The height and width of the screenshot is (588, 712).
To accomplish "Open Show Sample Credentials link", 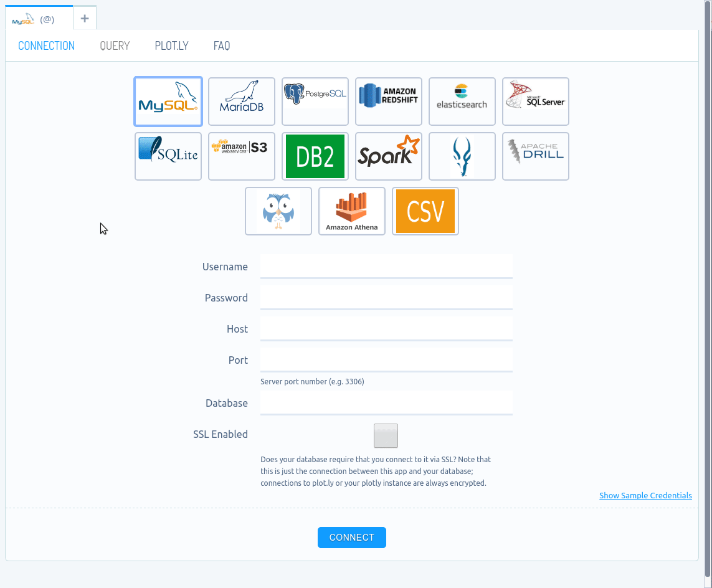I will coord(645,495).
